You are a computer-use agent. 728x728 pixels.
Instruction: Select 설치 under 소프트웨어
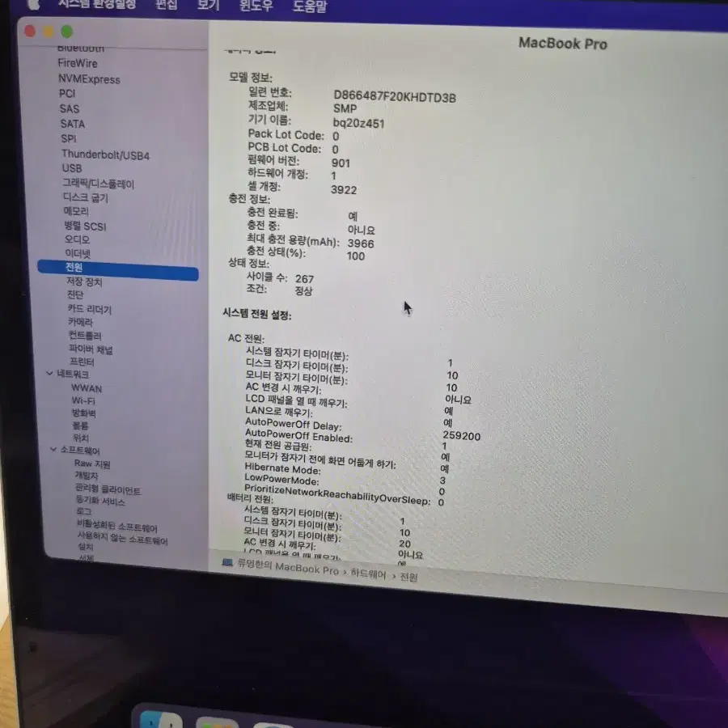[x=86, y=547]
